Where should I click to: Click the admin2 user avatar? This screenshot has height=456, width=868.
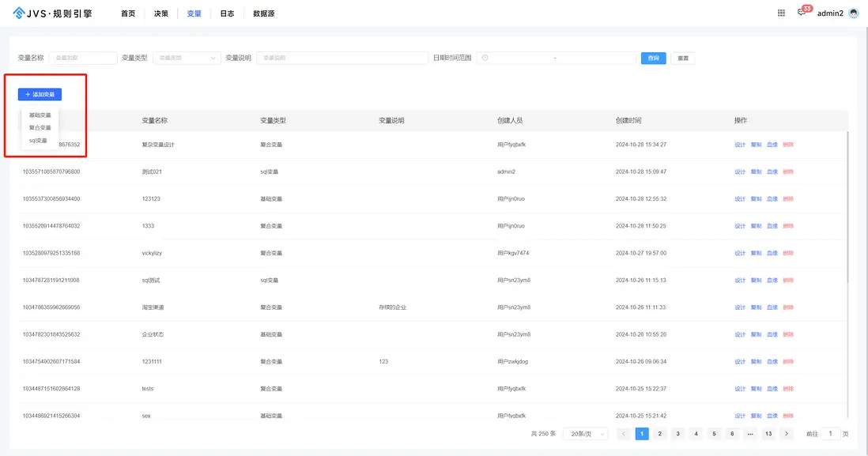[854, 13]
